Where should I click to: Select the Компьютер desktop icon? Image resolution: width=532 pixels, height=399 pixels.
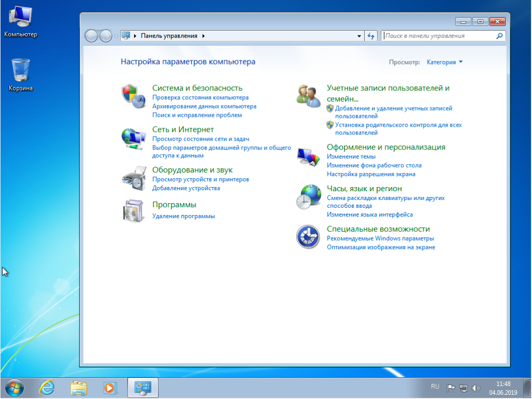click(21, 21)
